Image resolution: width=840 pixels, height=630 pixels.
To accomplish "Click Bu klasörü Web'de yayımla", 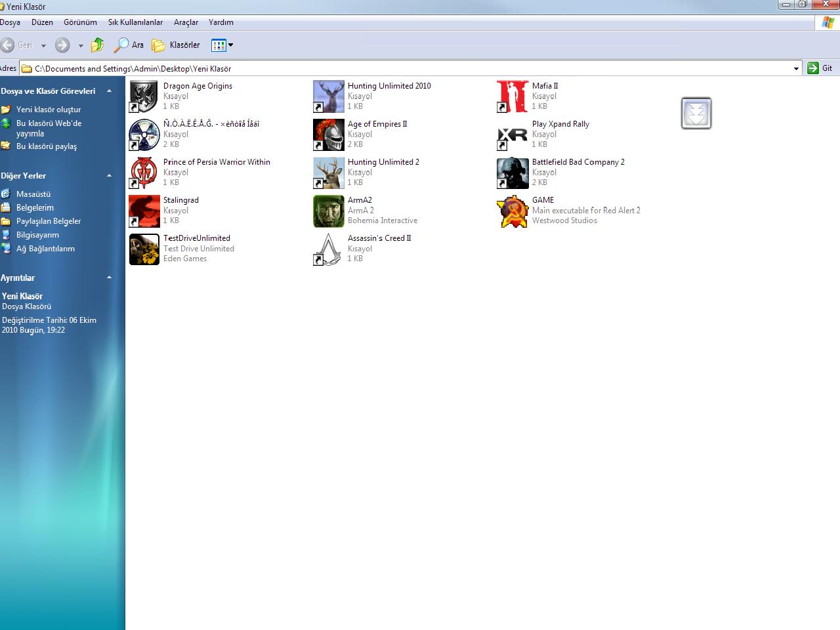I will pos(49,128).
